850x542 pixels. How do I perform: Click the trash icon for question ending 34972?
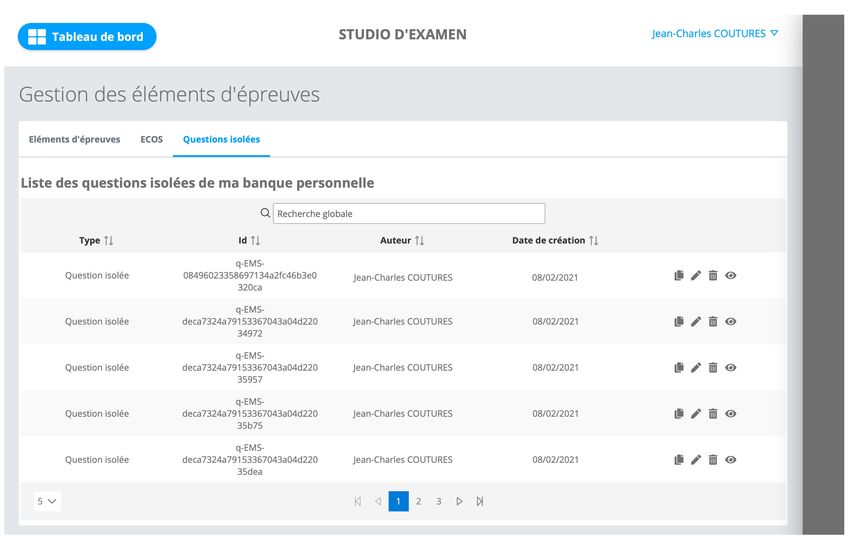click(x=713, y=322)
